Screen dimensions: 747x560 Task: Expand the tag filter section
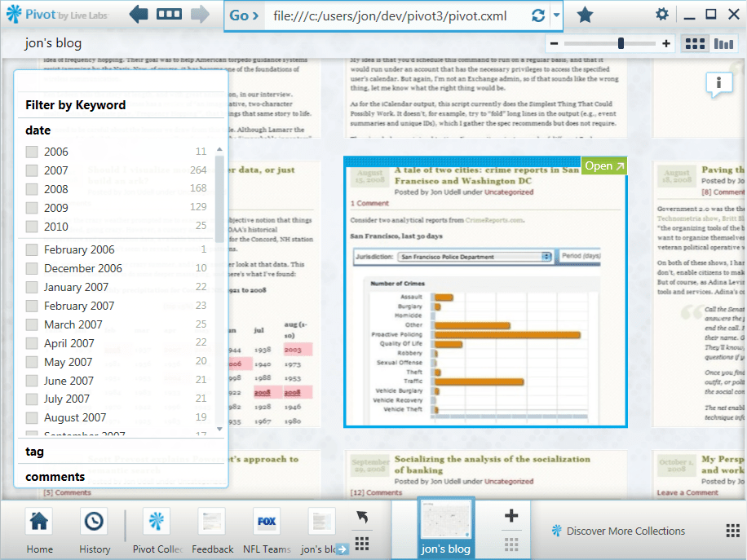point(35,452)
